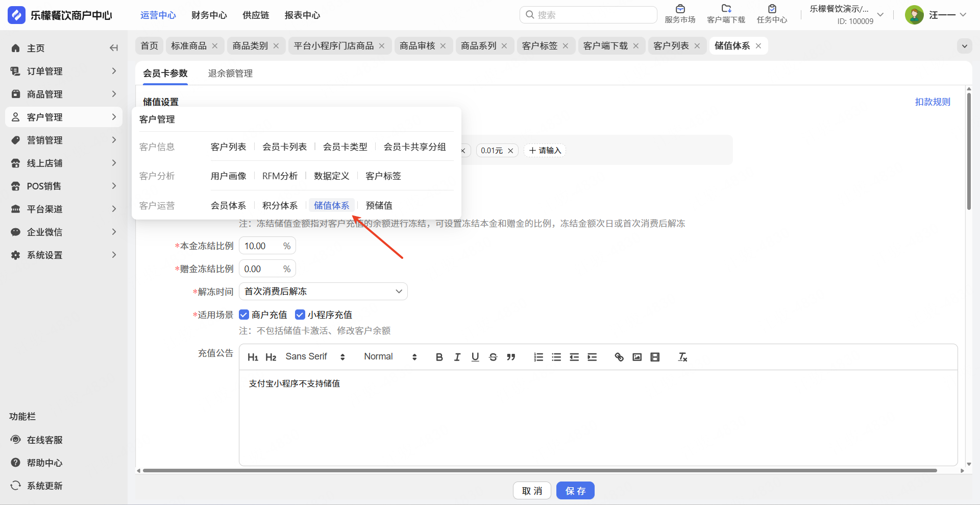Apply H2 heading in editor toolbar
Viewport: 980px width, 505px height.
(x=271, y=357)
